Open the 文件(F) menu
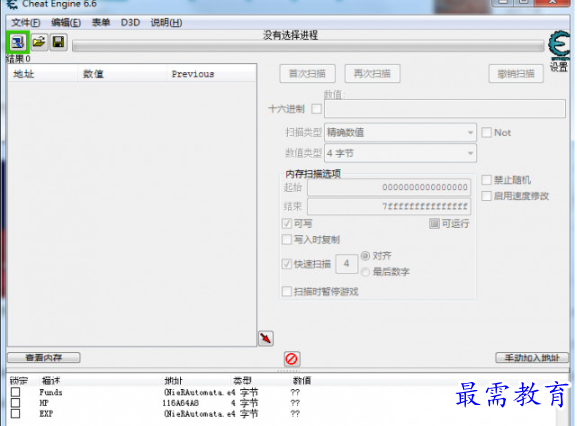 (x=25, y=23)
